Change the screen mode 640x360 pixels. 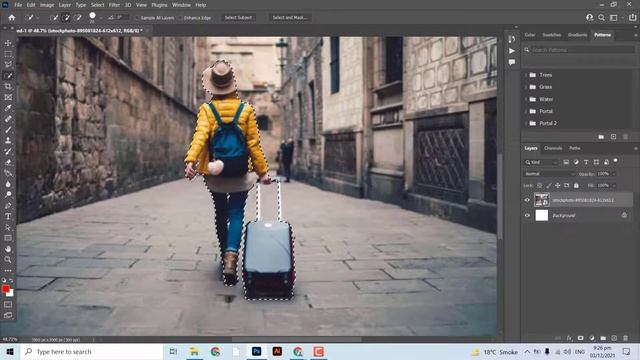click(8, 315)
